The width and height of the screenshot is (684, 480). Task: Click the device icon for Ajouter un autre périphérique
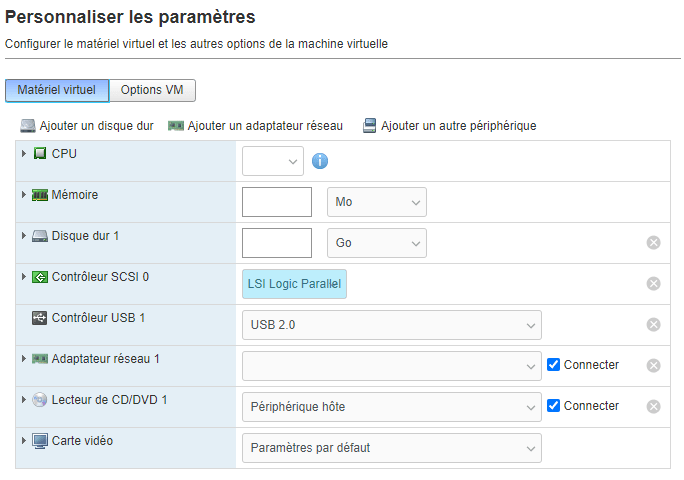point(369,126)
